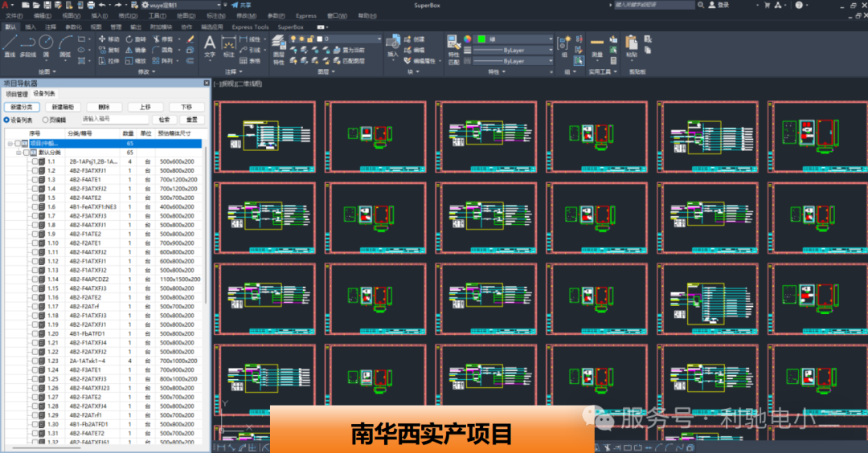Click the 删除 button

pos(104,107)
